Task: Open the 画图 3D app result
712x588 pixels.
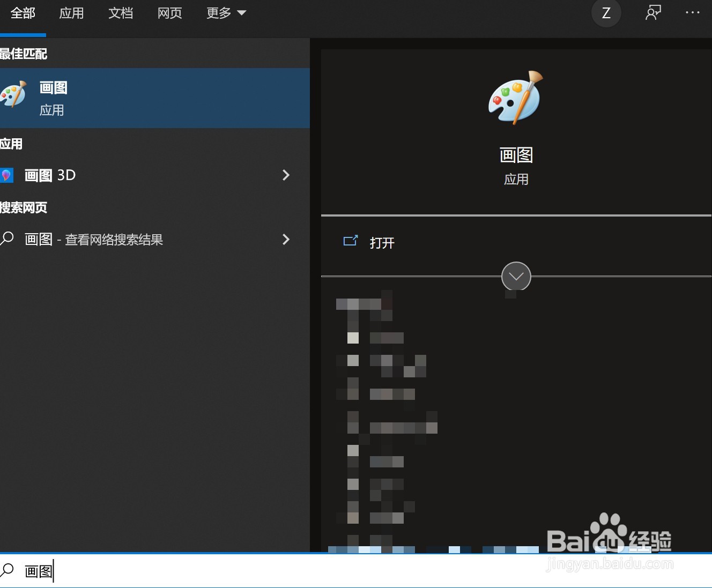Action: point(155,175)
